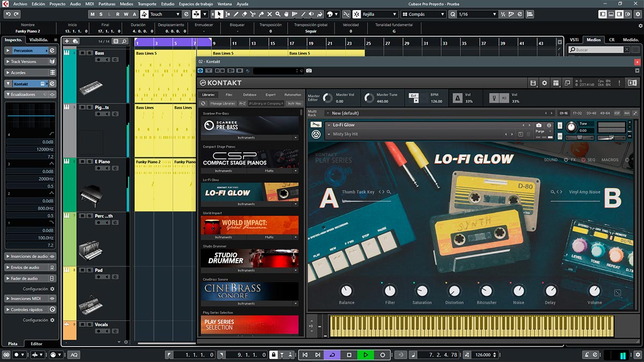
Task: Click the Filter knob in Lo-Fi Glow
Action: (x=390, y=291)
